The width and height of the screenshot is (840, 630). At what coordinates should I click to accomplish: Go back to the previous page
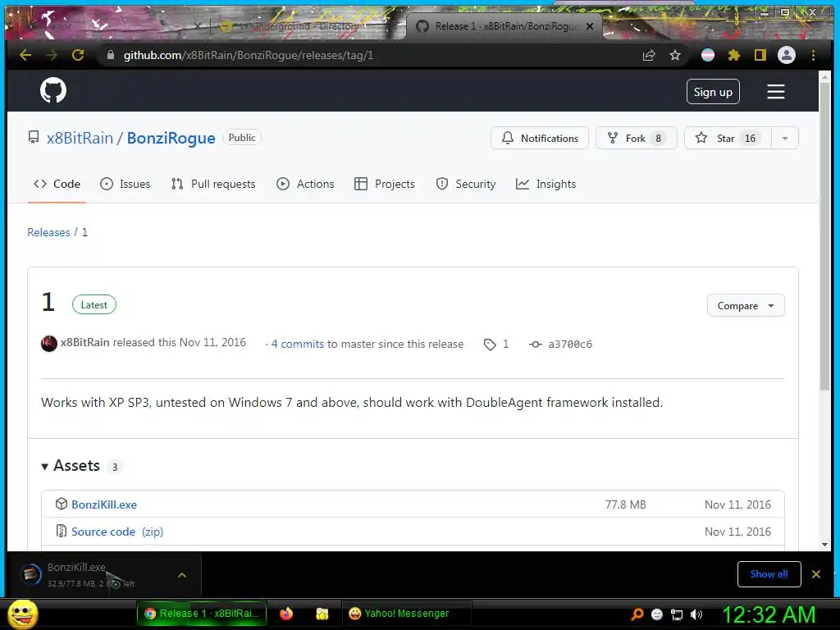pos(25,55)
